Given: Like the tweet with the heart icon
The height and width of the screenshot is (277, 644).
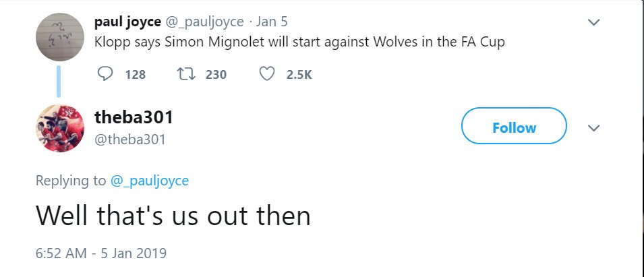Looking at the screenshot, I should point(267,73).
